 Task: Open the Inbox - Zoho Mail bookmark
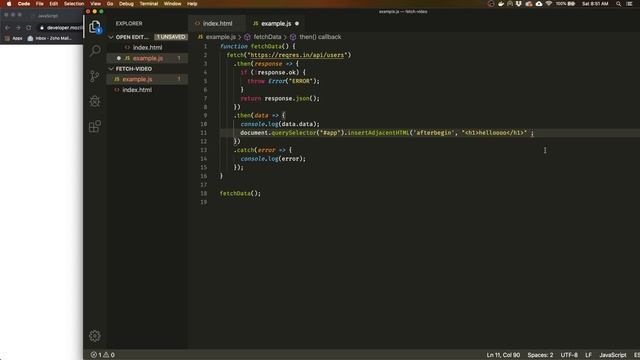pyautogui.click(x=49, y=38)
